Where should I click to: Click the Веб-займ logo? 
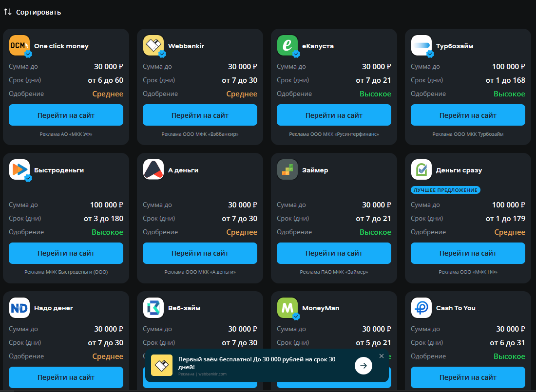(153, 308)
